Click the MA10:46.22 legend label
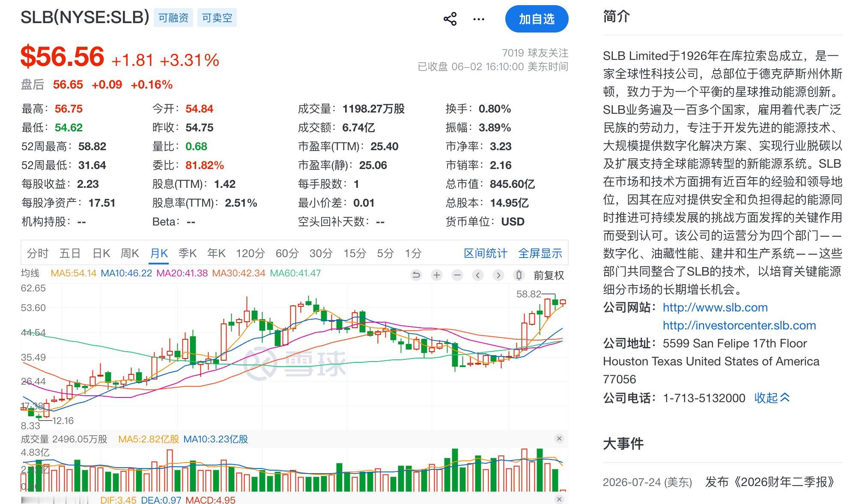The image size is (859, 504). click(126, 273)
